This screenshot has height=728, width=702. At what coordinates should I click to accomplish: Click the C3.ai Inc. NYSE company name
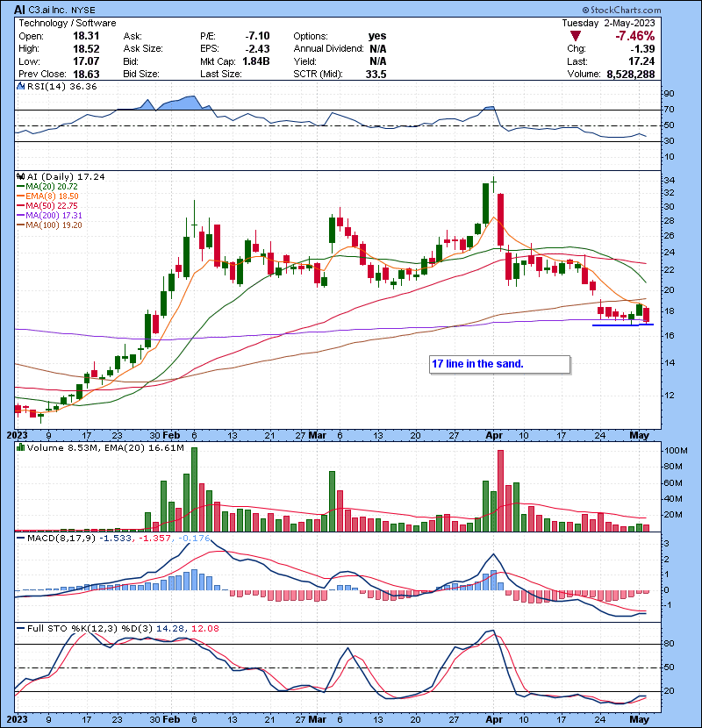coord(61,11)
